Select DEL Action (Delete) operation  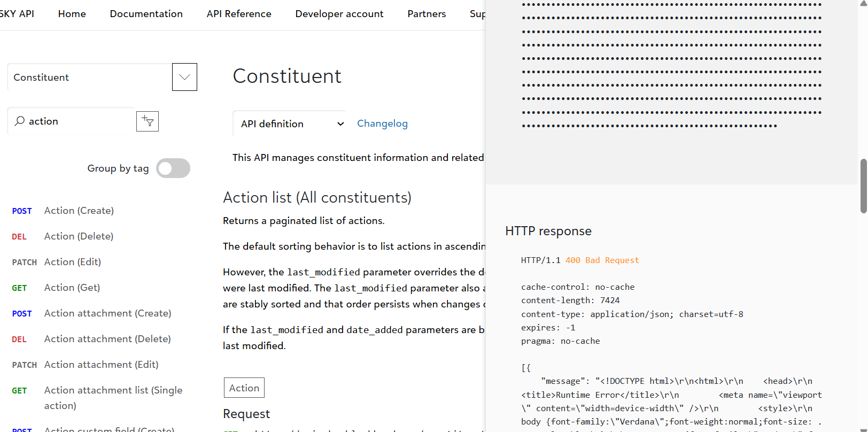point(63,236)
